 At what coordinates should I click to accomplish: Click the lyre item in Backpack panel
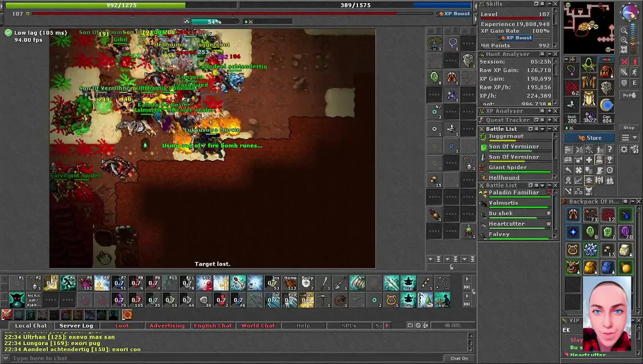tap(573, 250)
